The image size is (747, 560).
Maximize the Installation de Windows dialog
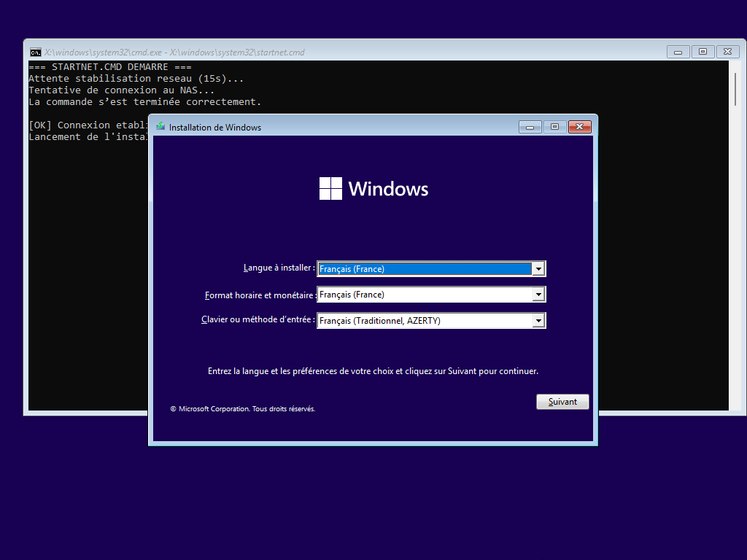click(x=554, y=127)
